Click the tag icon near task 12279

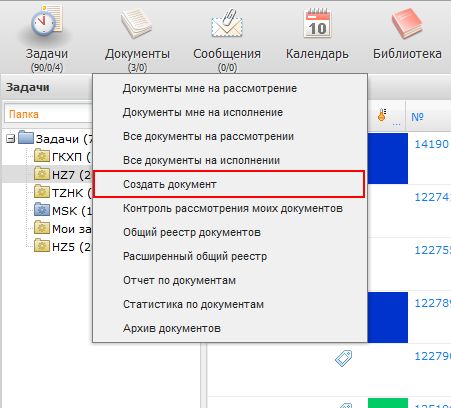[x=344, y=359]
